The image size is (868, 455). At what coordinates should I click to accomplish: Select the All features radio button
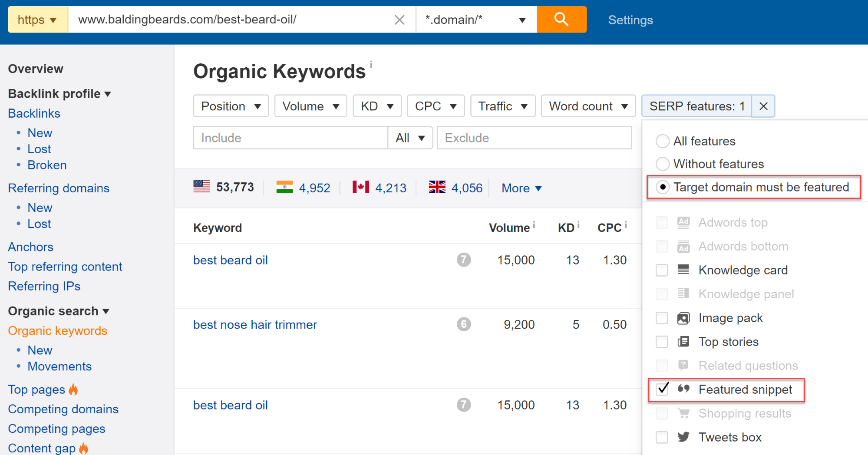coord(663,141)
